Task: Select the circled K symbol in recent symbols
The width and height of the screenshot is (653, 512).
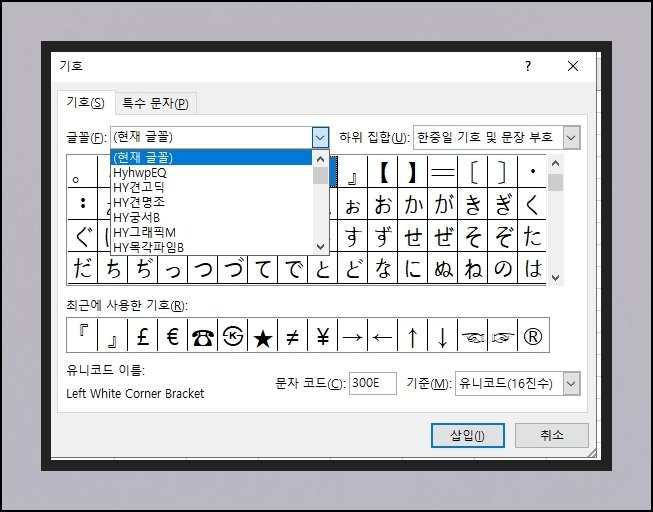Action: 232,335
